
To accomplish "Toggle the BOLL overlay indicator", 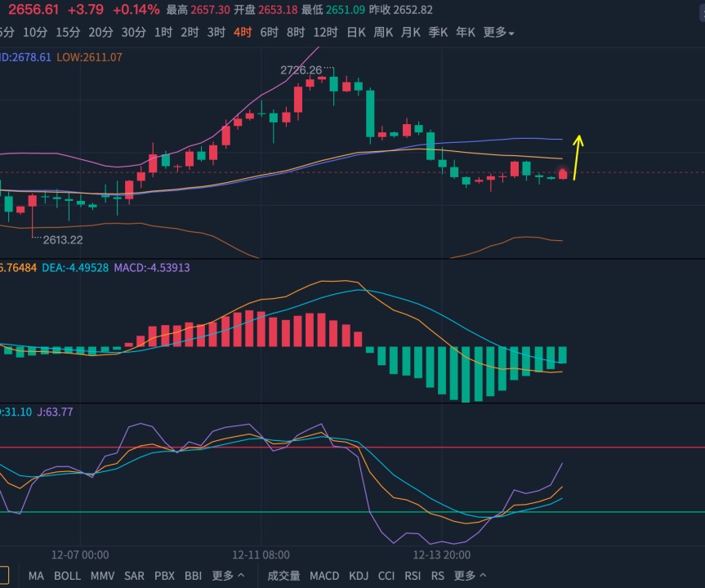I will 68,576.
